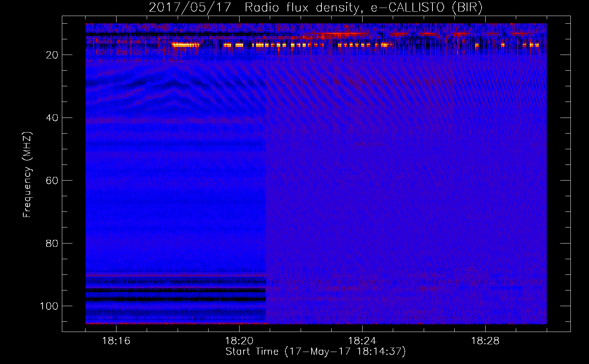This screenshot has width=589, height=364.
Task: Click the 18:16 time axis label
Action: (x=116, y=341)
